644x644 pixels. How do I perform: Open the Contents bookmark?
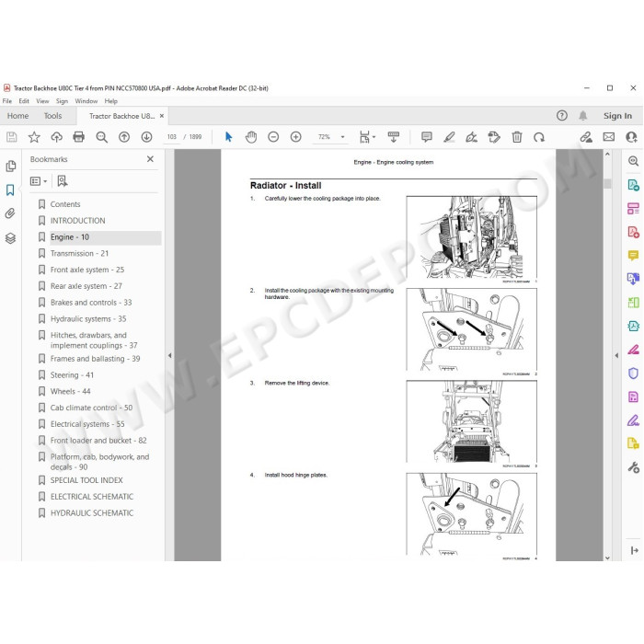[65, 204]
